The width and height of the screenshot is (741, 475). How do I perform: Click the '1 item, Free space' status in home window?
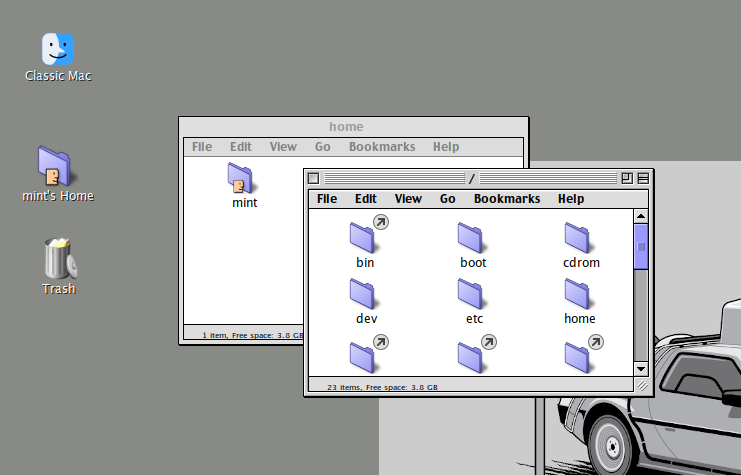[x=252, y=335]
